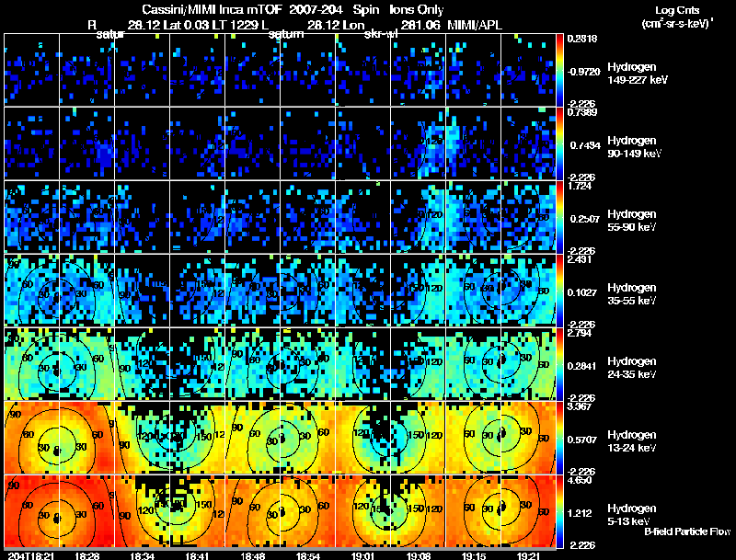Click the '204T18:21' time axis label
The height and width of the screenshot is (560, 736).
click(31, 555)
